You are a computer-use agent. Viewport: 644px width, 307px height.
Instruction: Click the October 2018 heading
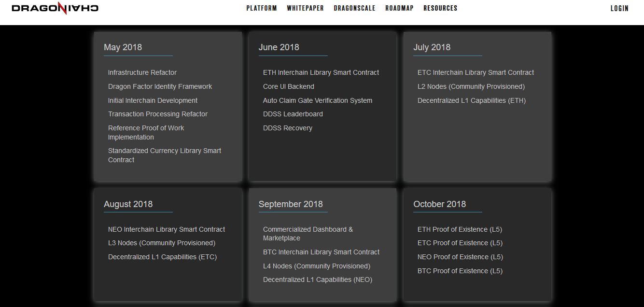(439, 204)
